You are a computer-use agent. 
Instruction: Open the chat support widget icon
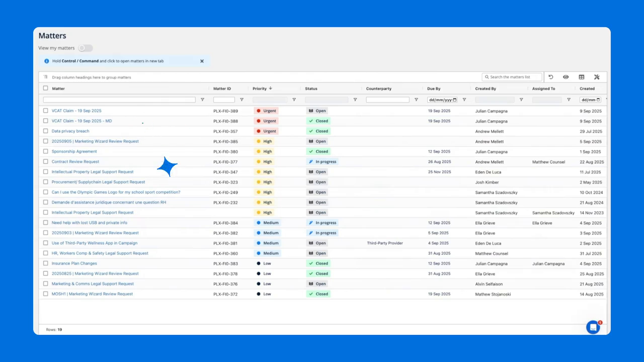pos(593,327)
